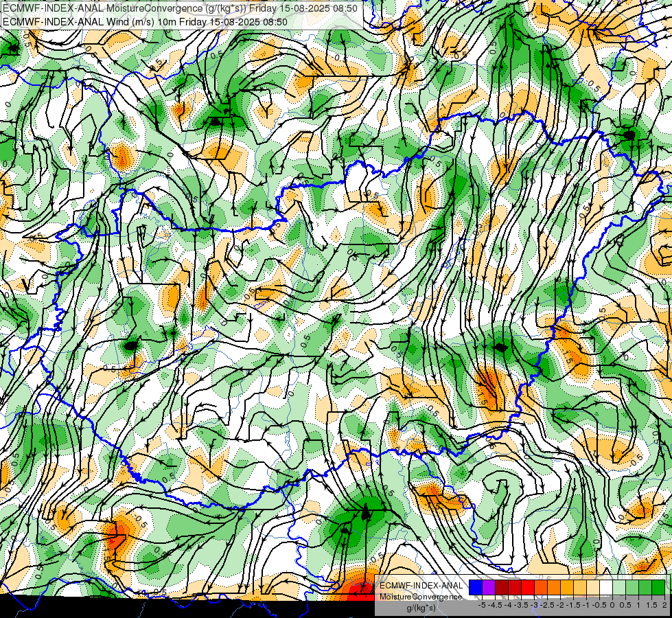Click the dark red swatch next to purple
The height and width of the screenshot is (618, 672).
[x=502, y=587]
